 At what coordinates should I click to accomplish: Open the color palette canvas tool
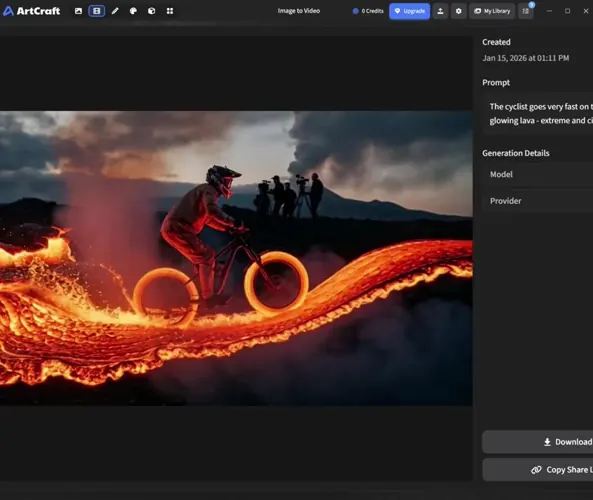pos(133,11)
